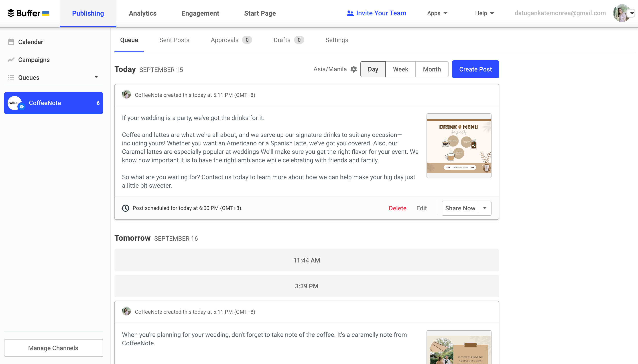Click the author avatar on tomorrow's post
This screenshot has width=638, height=364.
point(126,311)
